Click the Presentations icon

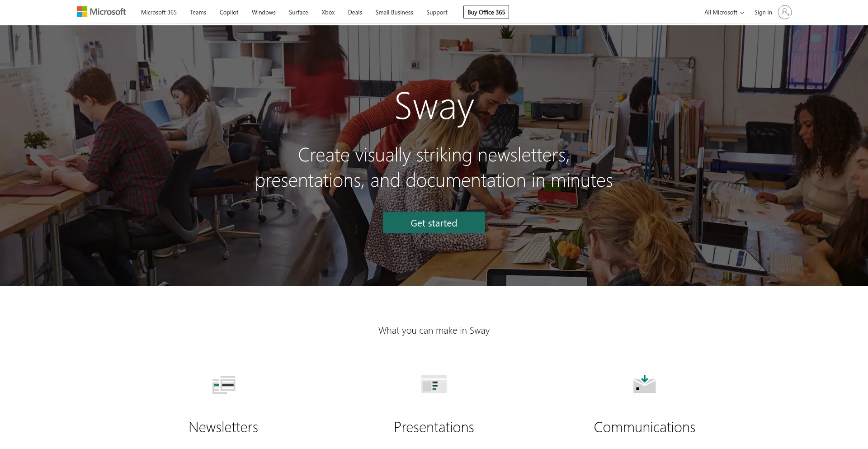tap(434, 384)
